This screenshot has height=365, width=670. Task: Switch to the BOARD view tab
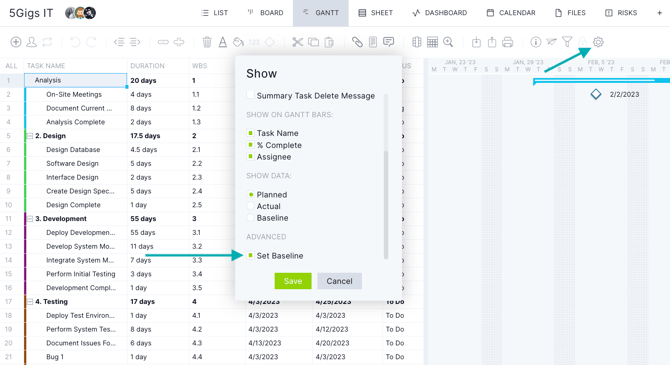[x=266, y=13]
